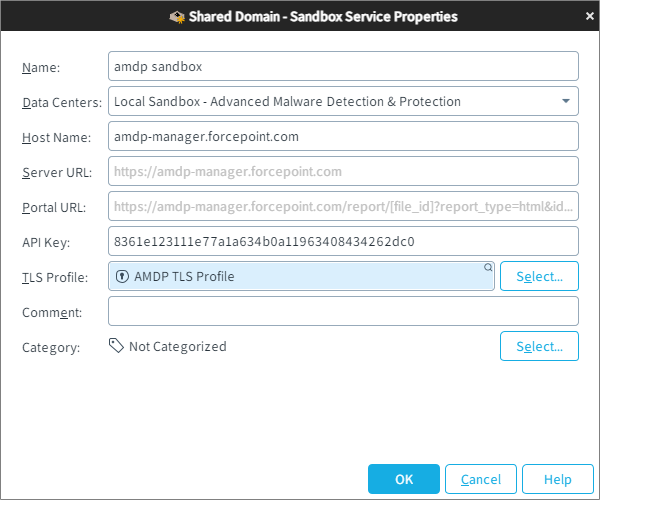This screenshot has height=512, width=657.
Task: Click into the Server URL field
Action: point(343,171)
